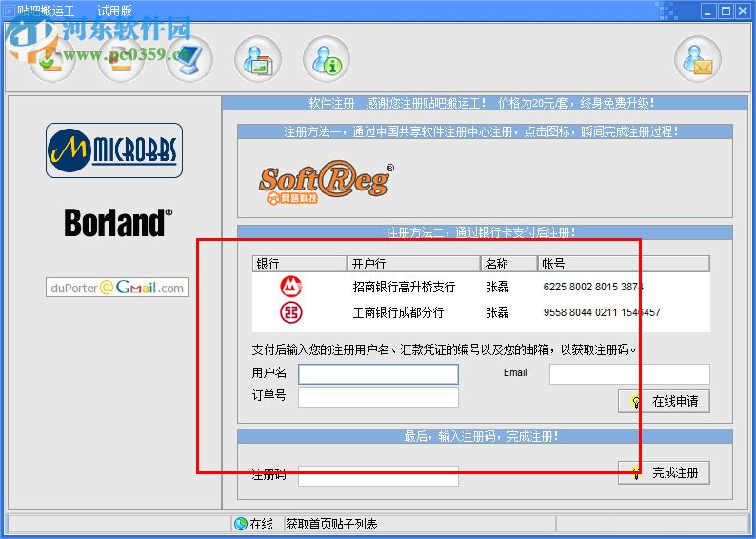This screenshot has height=539, width=756.
Task: Click the 获取首页贴子列表 status bar text
Action: 331,524
